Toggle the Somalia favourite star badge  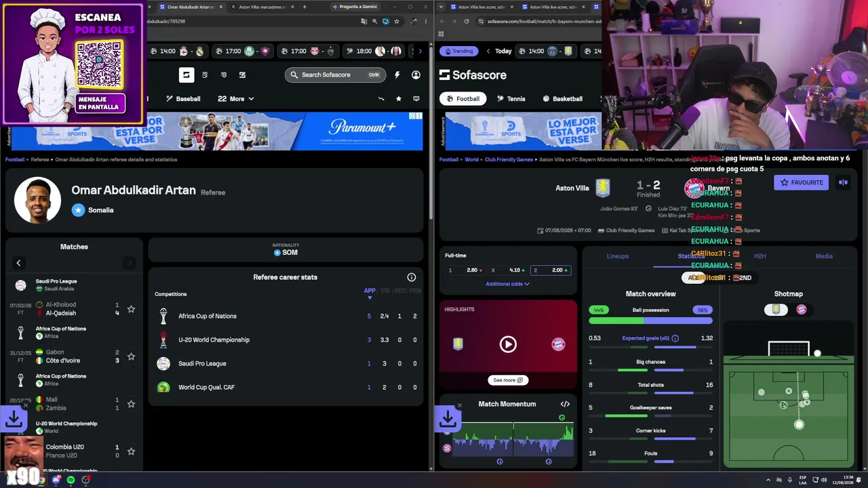coord(78,210)
